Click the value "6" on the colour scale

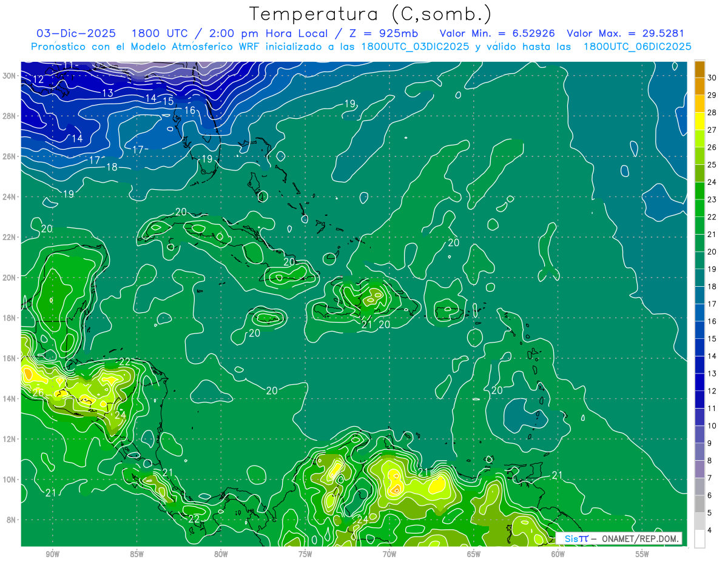[x=710, y=495]
